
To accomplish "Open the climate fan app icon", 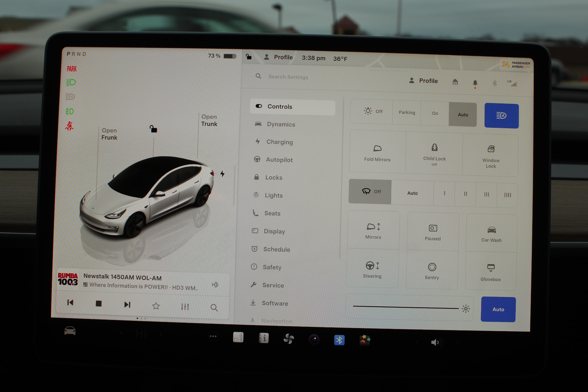I will [x=289, y=339].
